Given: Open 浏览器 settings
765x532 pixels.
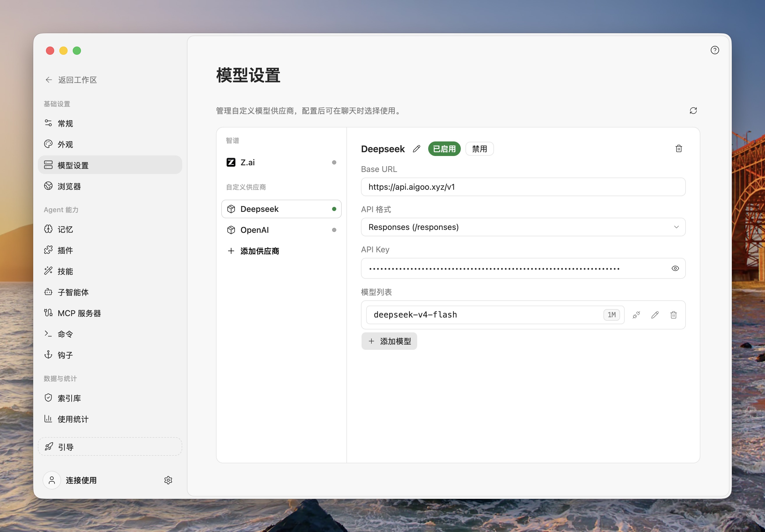Looking at the screenshot, I should 110,186.
